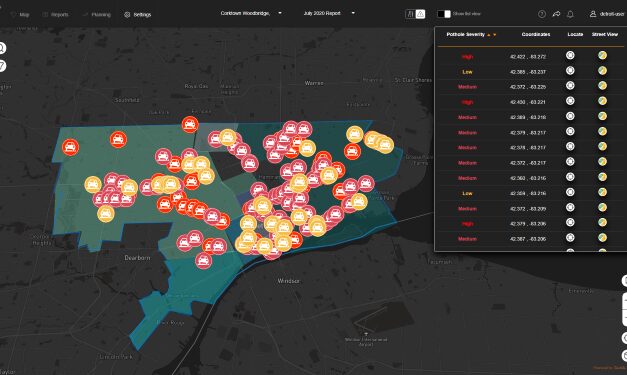Image resolution: width=627 pixels, height=375 pixels.
Task: Open the notifications bell
Action: (x=570, y=14)
